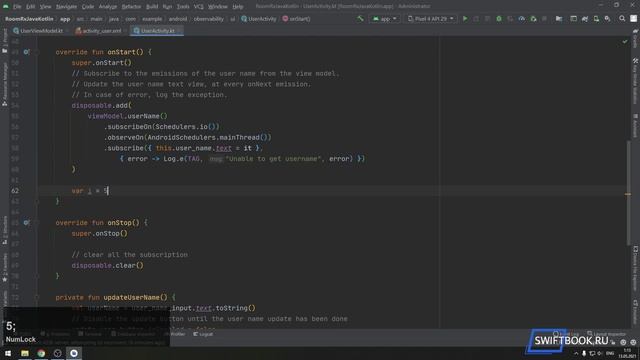
Task: Open Chrome from the taskbar
Action: (41, 353)
